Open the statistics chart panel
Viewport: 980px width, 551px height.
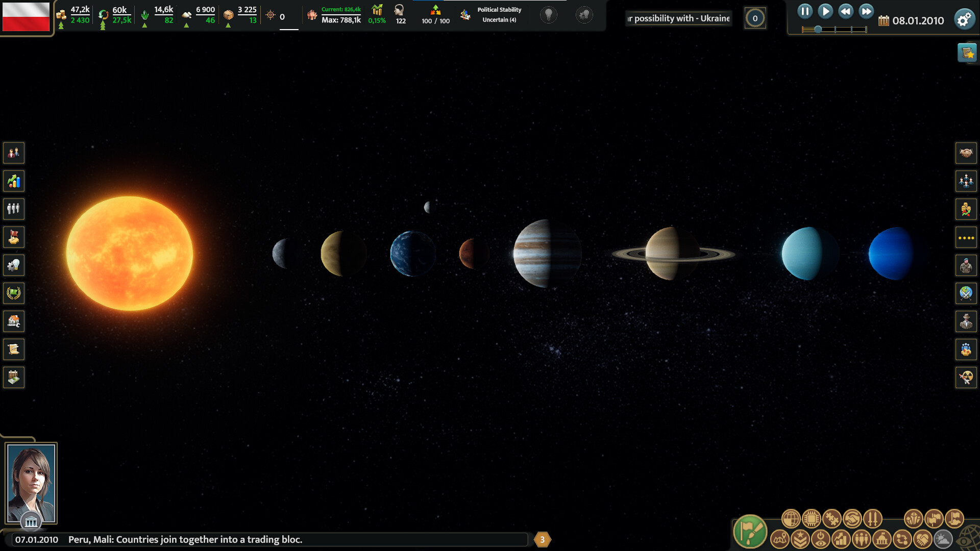[x=14, y=181]
